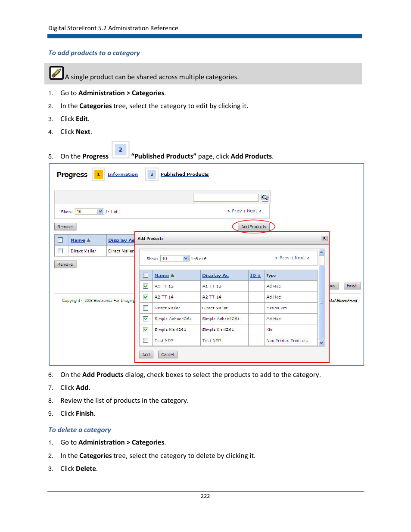
Task: Click the sort arrow beside Name in Add Products dialog
Action: coord(172,275)
